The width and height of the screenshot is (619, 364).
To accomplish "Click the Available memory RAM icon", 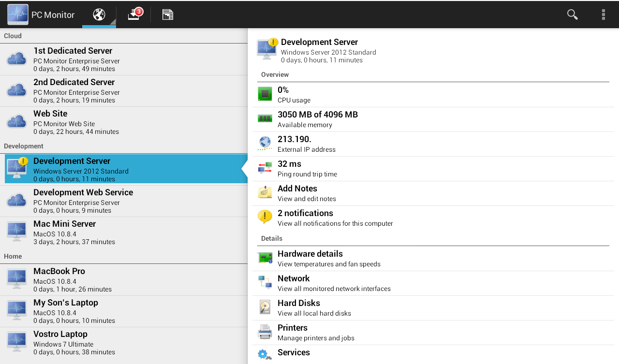I will coord(265,118).
